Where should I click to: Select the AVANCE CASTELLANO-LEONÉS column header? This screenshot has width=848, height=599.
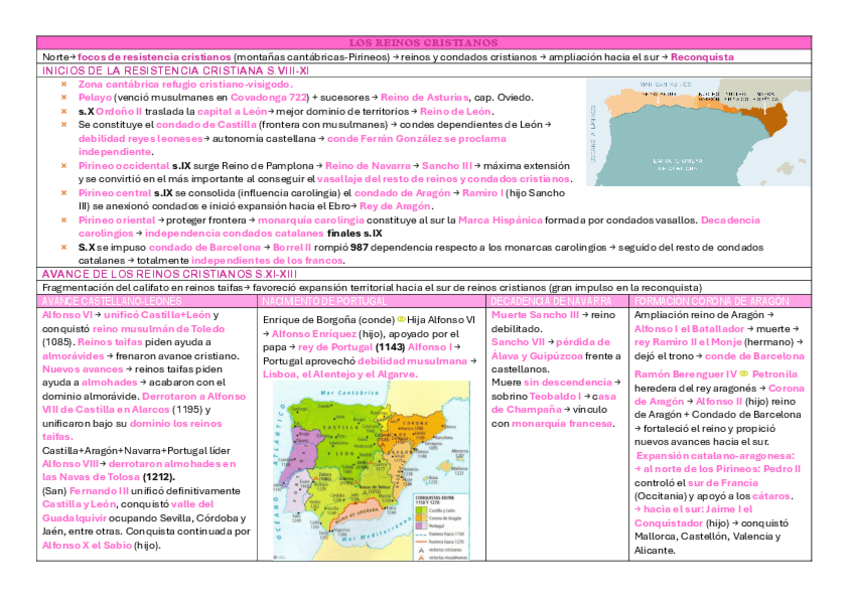(147, 301)
